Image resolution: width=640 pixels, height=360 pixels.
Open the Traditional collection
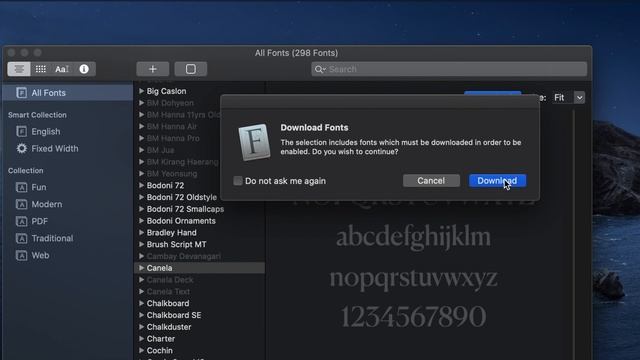52,238
